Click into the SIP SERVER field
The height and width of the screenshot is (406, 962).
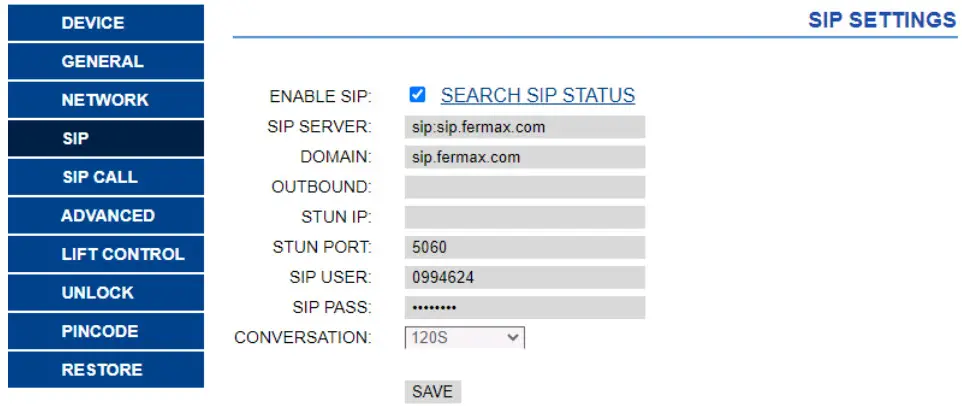coord(524,127)
